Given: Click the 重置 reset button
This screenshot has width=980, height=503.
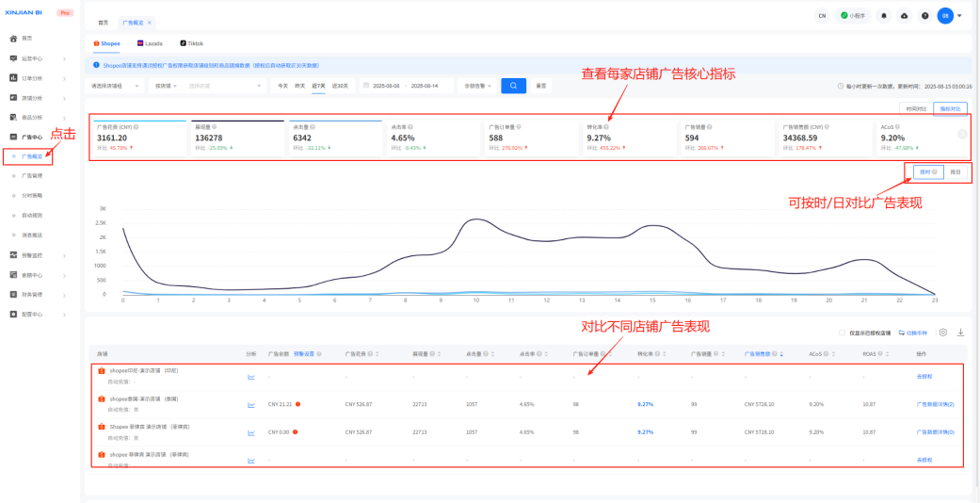Looking at the screenshot, I should [x=540, y=86].
